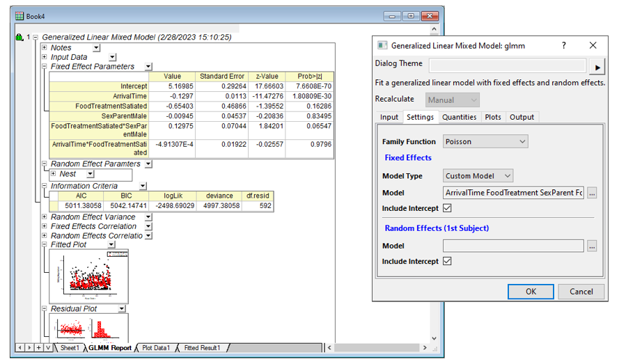The image size is (619, 364).
Task: Expand the Notes tree node
Action: 45,47
